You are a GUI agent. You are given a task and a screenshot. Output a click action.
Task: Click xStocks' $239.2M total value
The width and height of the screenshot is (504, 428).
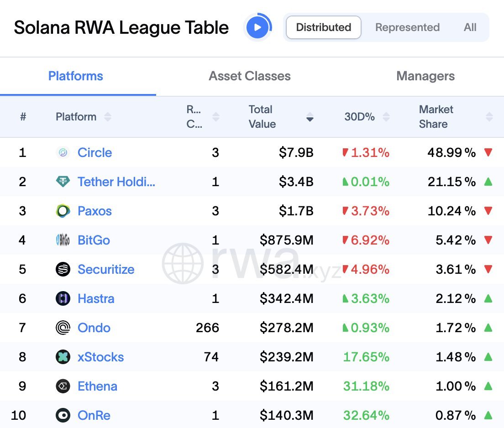coord(286,357)
